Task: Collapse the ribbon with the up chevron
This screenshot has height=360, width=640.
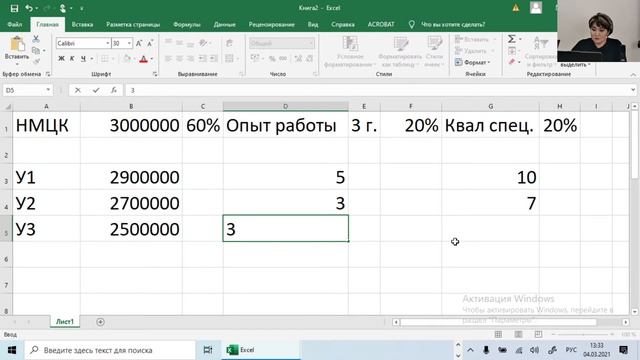Action: 633,74
